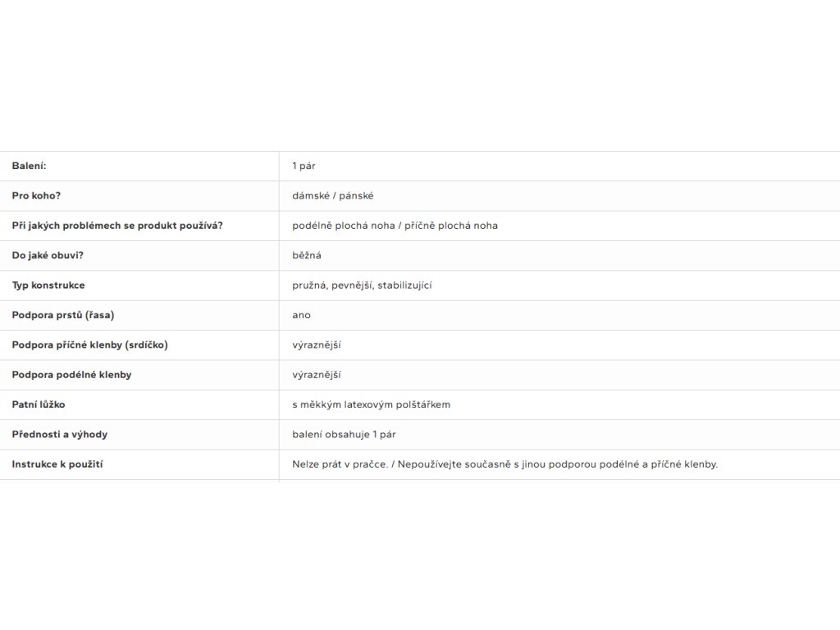Click the "Typ konstrukce" label

click(x=48, y=285)
